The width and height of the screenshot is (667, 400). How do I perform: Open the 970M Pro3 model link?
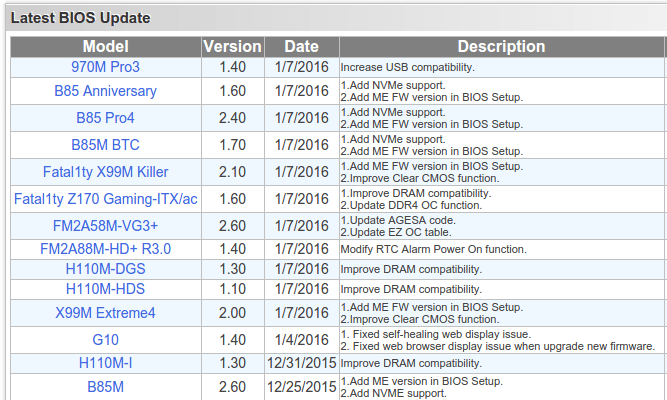[x=105, y=67]
